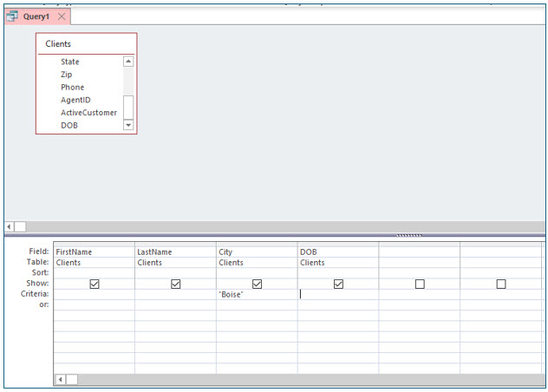Select the Query1 tab
The width and height of the screenshot is (548, 392).
37,16
